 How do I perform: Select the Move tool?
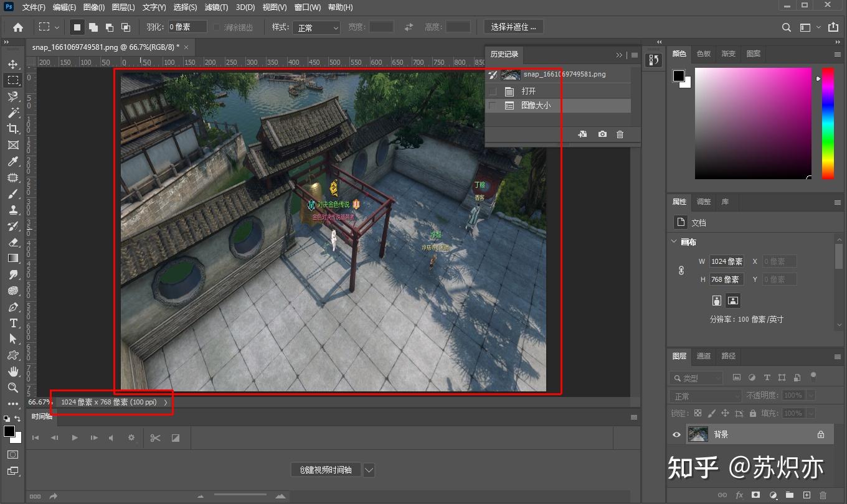point(12,64)
